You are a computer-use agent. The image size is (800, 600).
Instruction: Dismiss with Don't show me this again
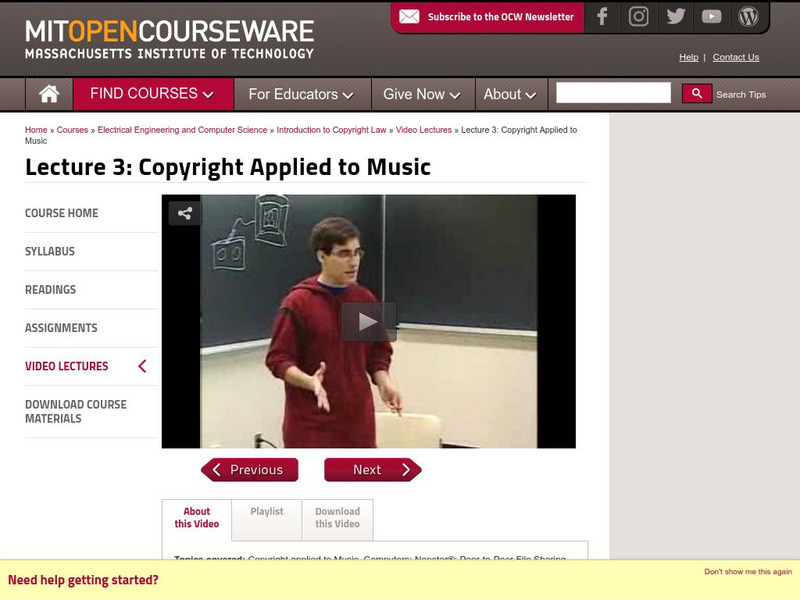coord(748,571)
